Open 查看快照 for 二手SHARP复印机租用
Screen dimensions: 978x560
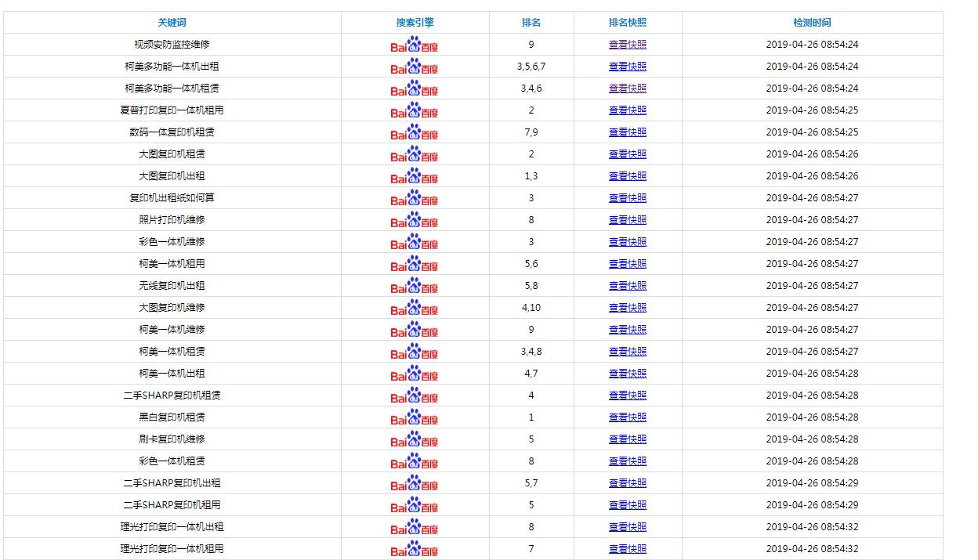pyautogui.click(x=628, y=505)
